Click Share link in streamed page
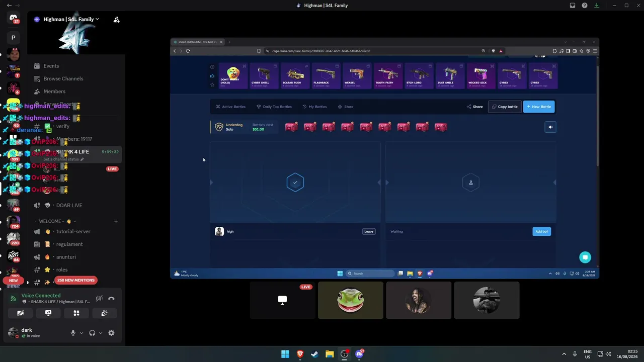This screenshot has height=362, width=644. (x=475, y=107)
